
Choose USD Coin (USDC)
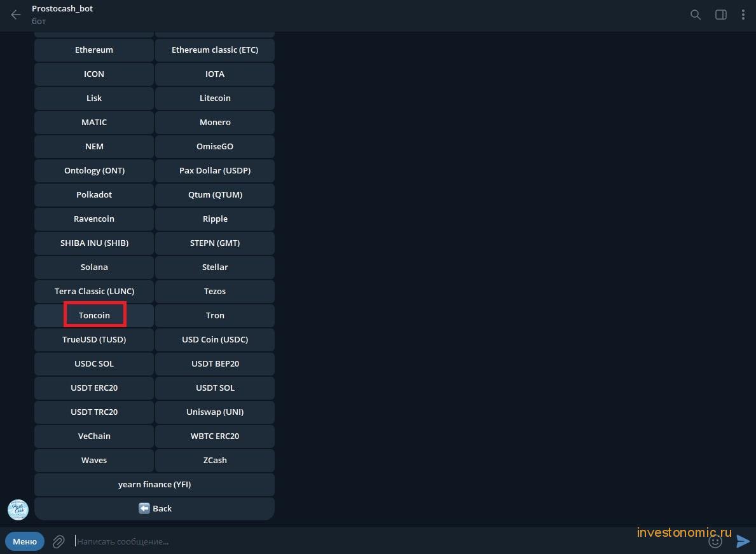(x=215, y=340)
